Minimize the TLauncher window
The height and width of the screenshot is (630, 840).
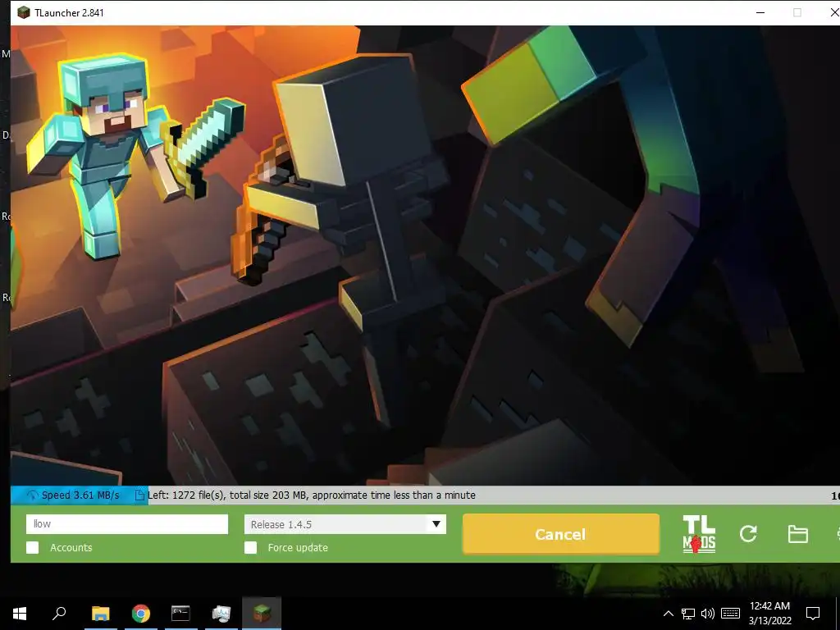(760, 12)
